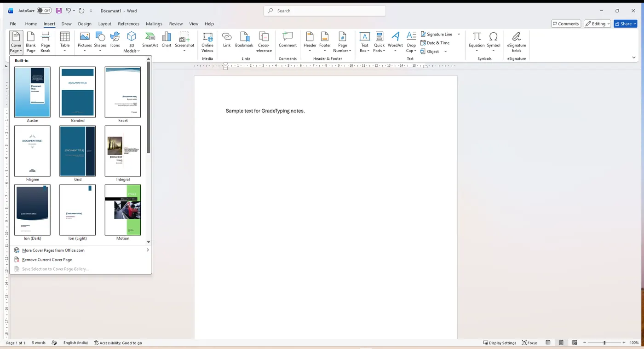
Task: Switch to the Review tab
Action: pos(176,24)
